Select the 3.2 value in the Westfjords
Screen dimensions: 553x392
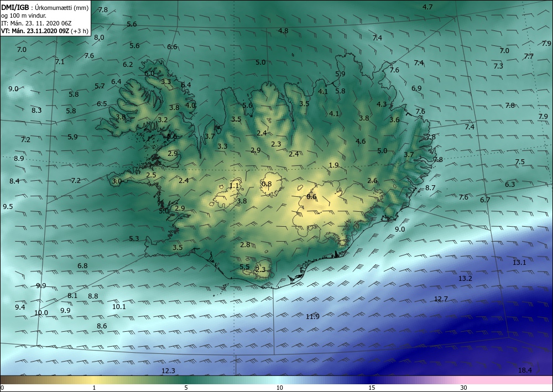coord(163,120)
